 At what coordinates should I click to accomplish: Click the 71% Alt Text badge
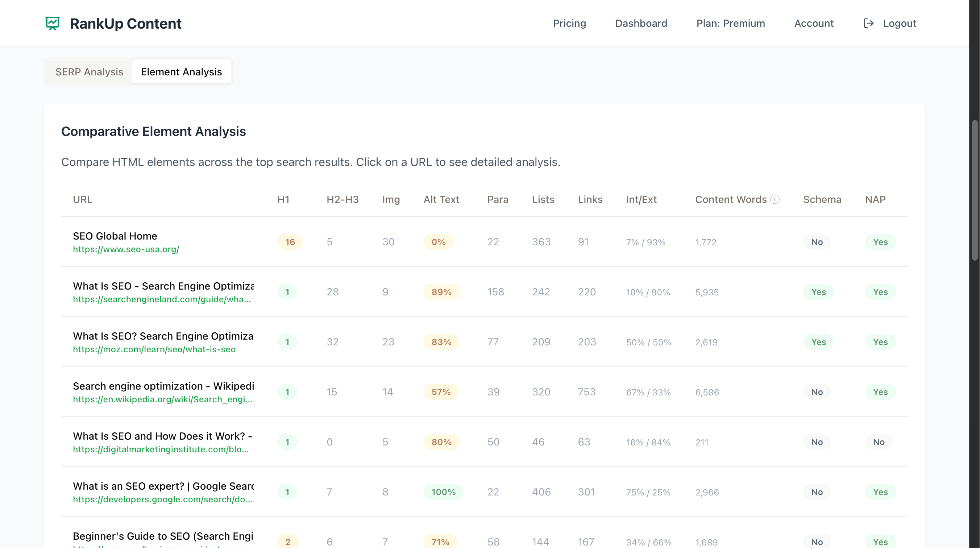pos(440,541)
